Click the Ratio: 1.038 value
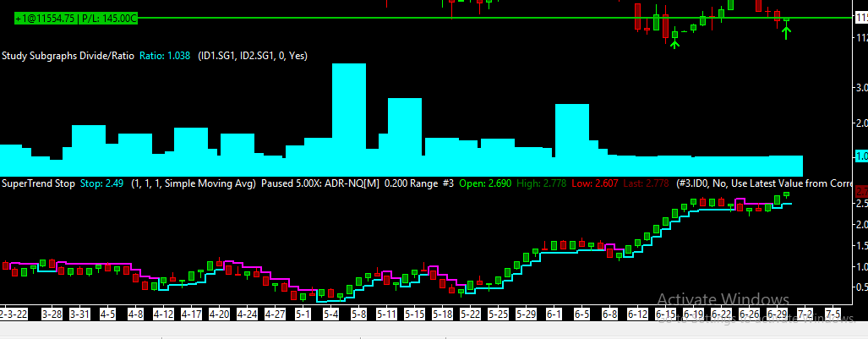868x339 pixels. point(165,56)
